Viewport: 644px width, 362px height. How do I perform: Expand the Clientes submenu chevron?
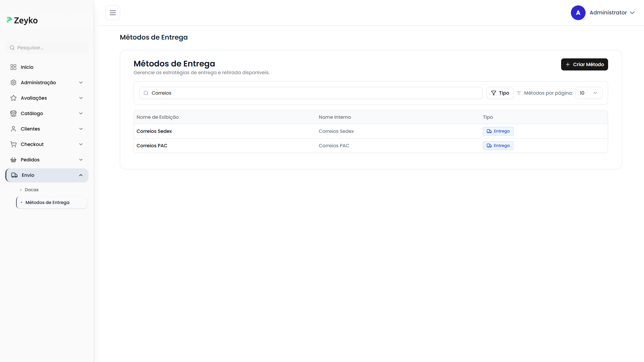(81, 129)
